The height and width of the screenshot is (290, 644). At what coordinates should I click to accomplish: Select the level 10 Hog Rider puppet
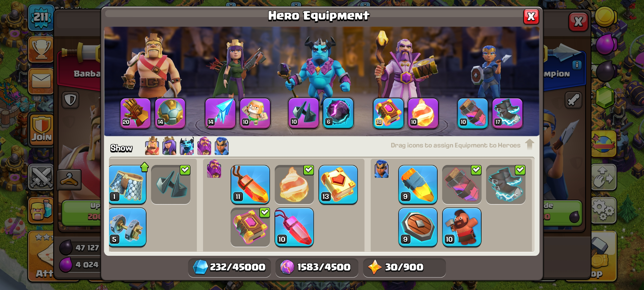tap(461, 227)
